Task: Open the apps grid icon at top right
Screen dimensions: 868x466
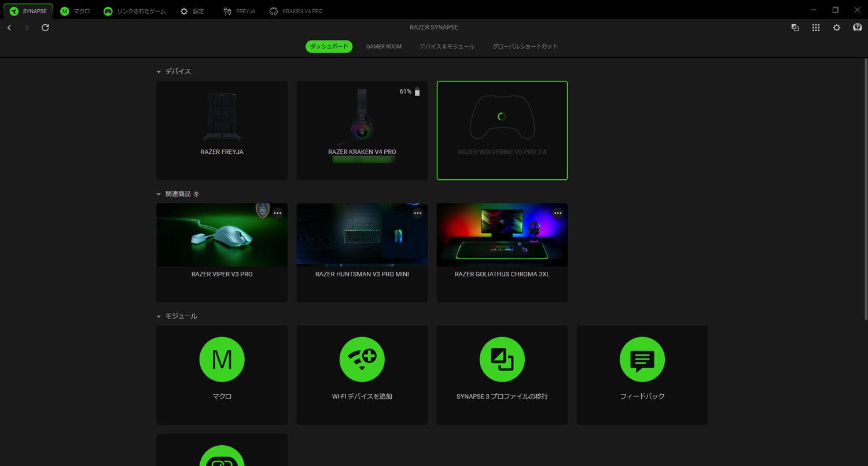Action: (815, 28)
